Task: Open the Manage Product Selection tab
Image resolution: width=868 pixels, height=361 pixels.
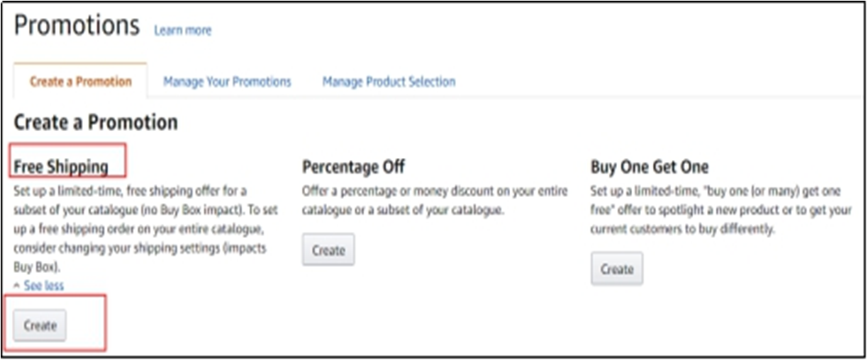Action: [x=389, y=82]
